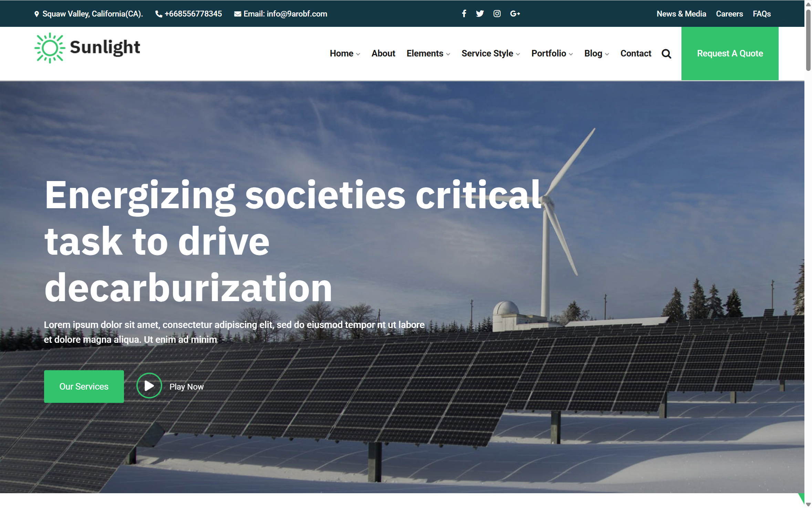The width and height of the screenshot is (812, 508).
Task: Open the Google Plus icon
Action: (x=514, y=14)
